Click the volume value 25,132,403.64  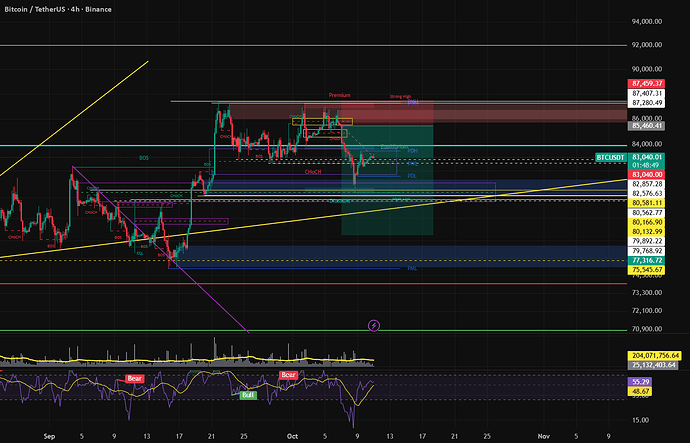(x=654, y=365)
